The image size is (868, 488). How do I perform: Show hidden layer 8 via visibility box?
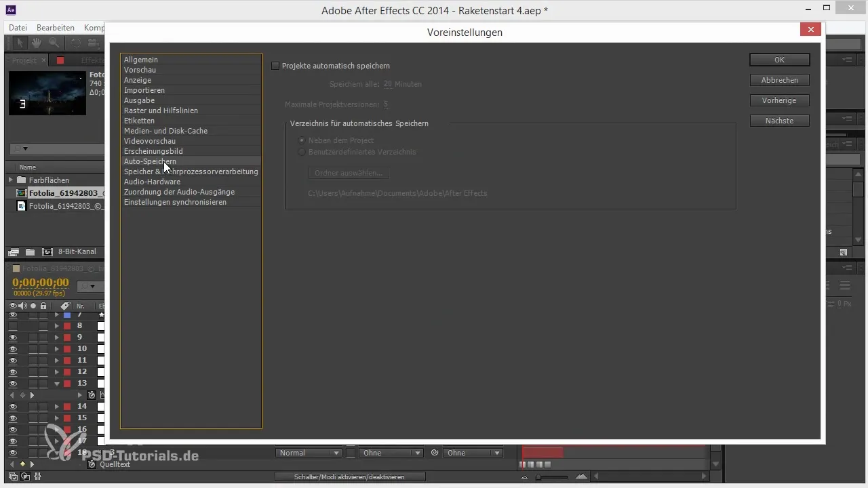tap(13, 325)
